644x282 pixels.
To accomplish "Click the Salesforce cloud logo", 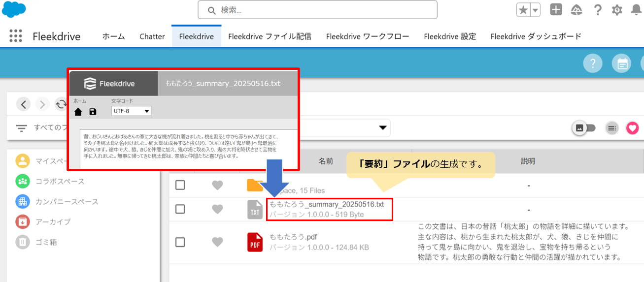I will pyautogui.click(x=14, y=9).
